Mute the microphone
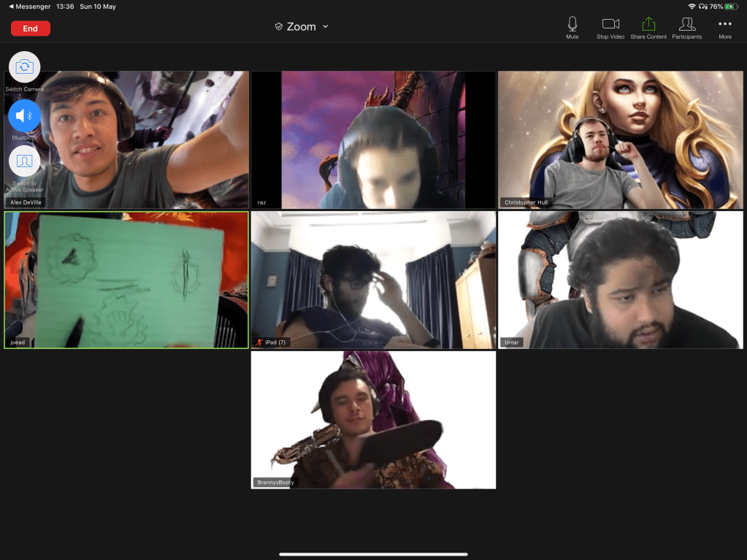This screenshot has width=747, height=560. (572, 27)
